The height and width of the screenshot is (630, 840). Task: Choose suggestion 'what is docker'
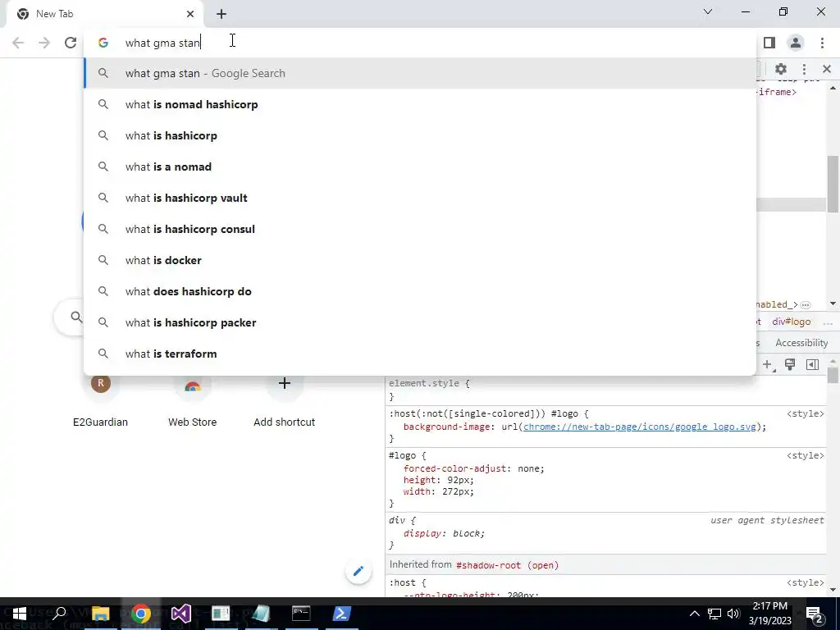[420, 260]
